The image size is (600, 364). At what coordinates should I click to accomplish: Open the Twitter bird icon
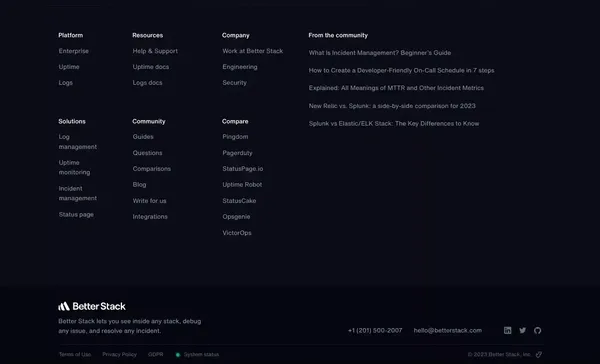point(522,330)
